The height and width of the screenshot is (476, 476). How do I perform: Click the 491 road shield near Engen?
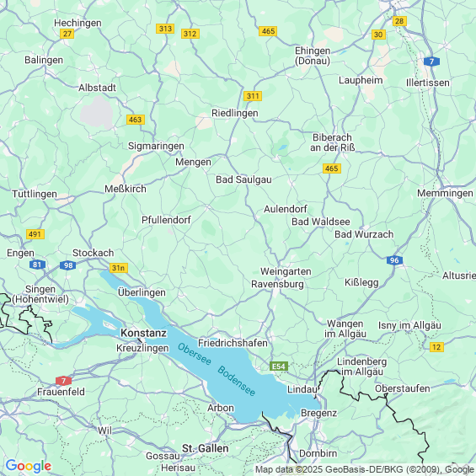[35, 234]
